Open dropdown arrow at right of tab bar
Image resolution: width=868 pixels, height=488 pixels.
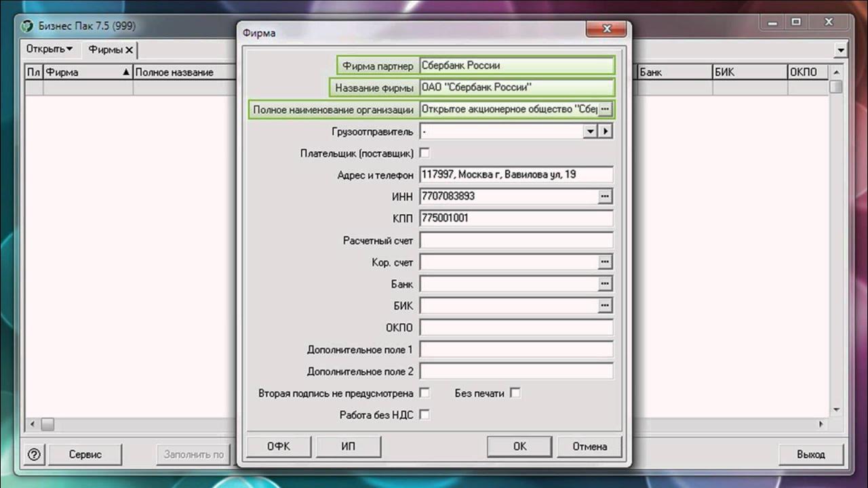[x=841, y=50]
